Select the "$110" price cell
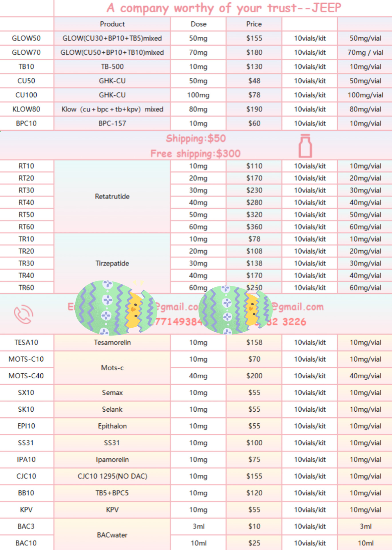 click(x=254, y=166)
